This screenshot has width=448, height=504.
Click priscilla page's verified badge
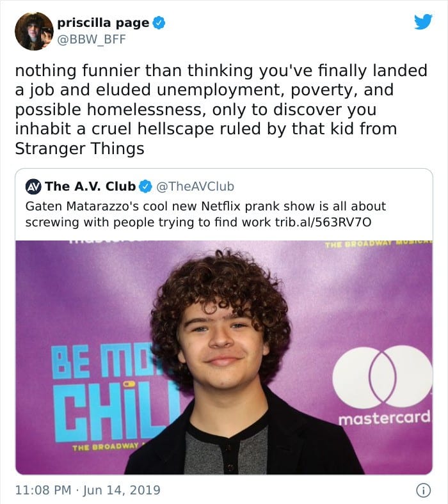tap(159, 23)
